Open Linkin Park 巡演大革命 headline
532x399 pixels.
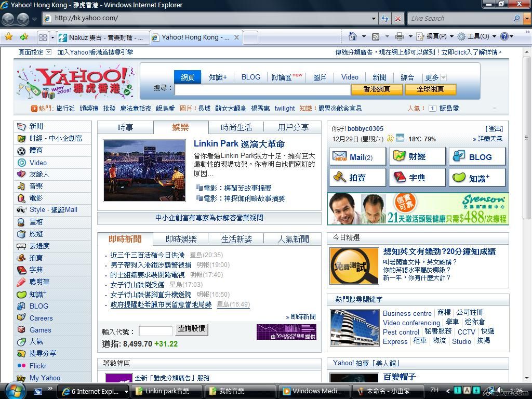239,144
